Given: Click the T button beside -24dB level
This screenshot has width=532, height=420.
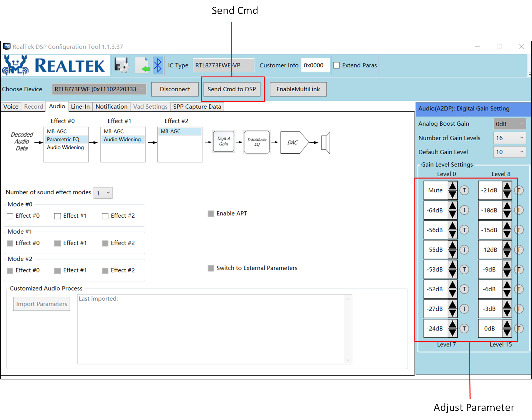Looking at the screenshot, I should [x=464, y=328].
